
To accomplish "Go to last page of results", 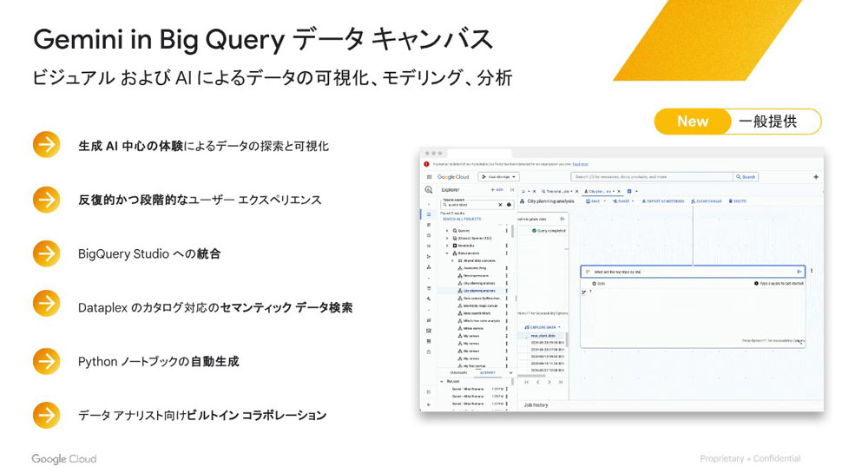I will 561,382.
